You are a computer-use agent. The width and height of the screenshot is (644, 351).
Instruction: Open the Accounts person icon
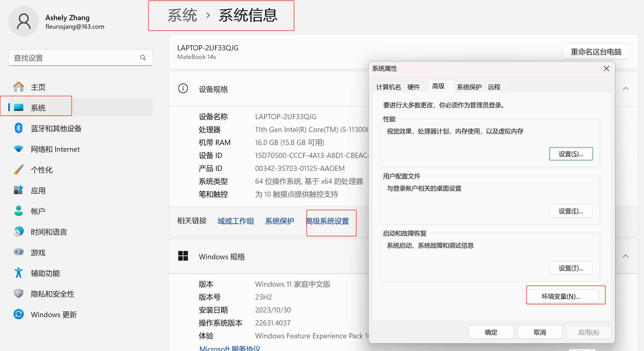pos(19,211)
